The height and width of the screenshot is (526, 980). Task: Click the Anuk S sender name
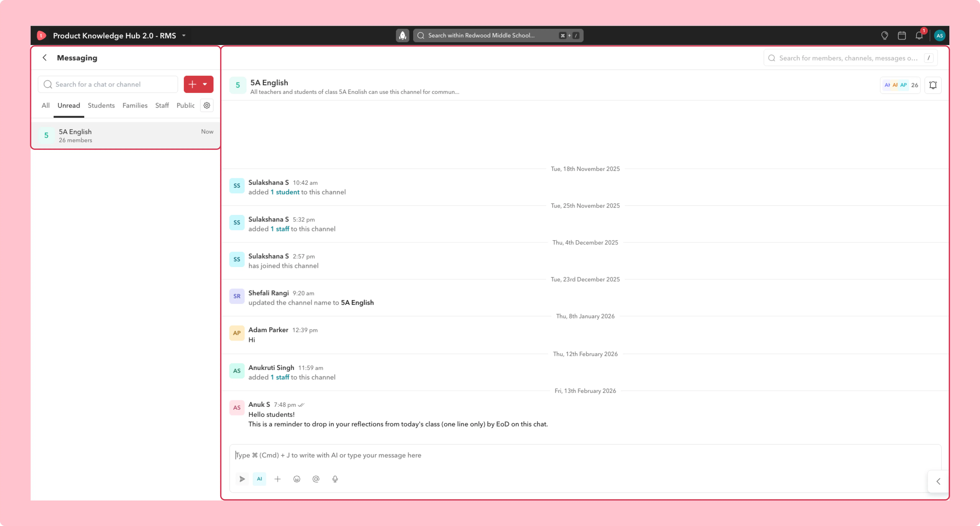click(x=259, y=404)
